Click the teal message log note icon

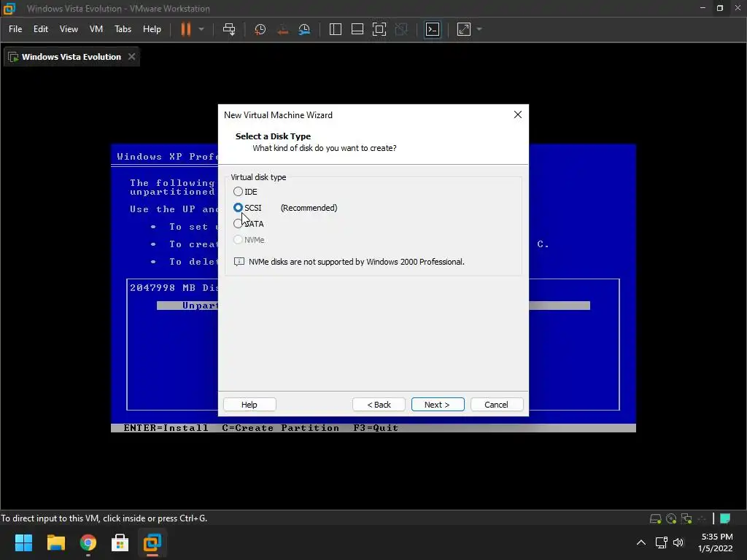pos(725,518)
